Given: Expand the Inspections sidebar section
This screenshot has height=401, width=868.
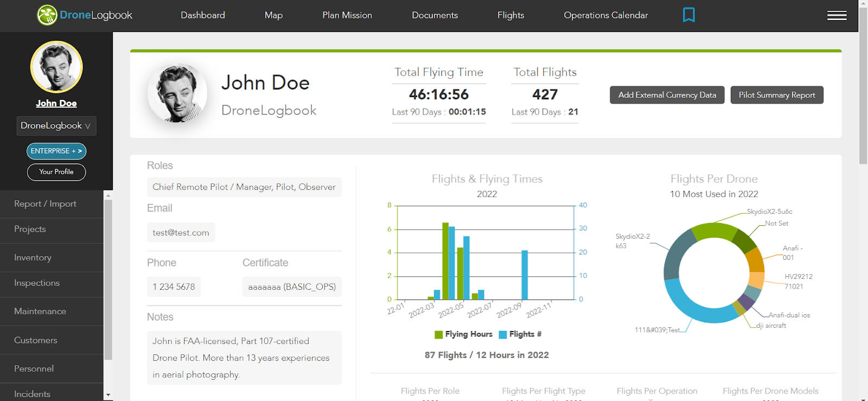Looking at the screenshot, I should tap(52, 283).
